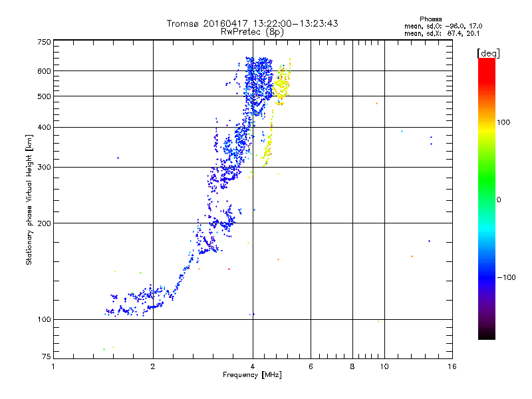The height and width of the screenshot is (399, 532).
Task: Click the x-axis tick label '2'
Action: pos(153,366)
